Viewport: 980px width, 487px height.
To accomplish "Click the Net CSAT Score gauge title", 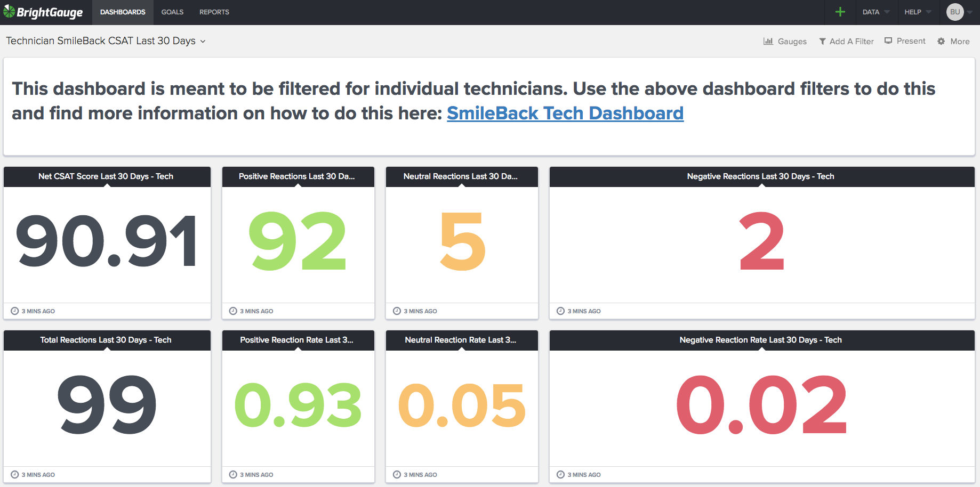I will pyautogui.click(x=106, y=176).
